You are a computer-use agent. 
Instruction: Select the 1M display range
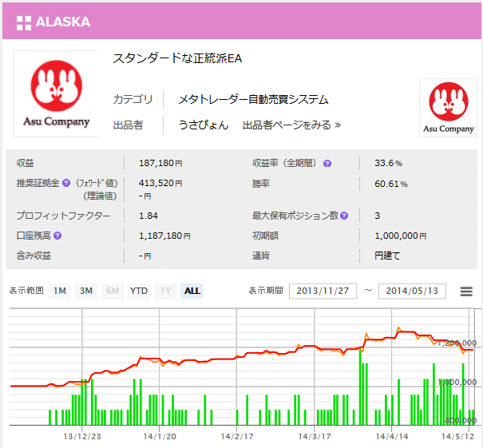click(x=60, y=291)
